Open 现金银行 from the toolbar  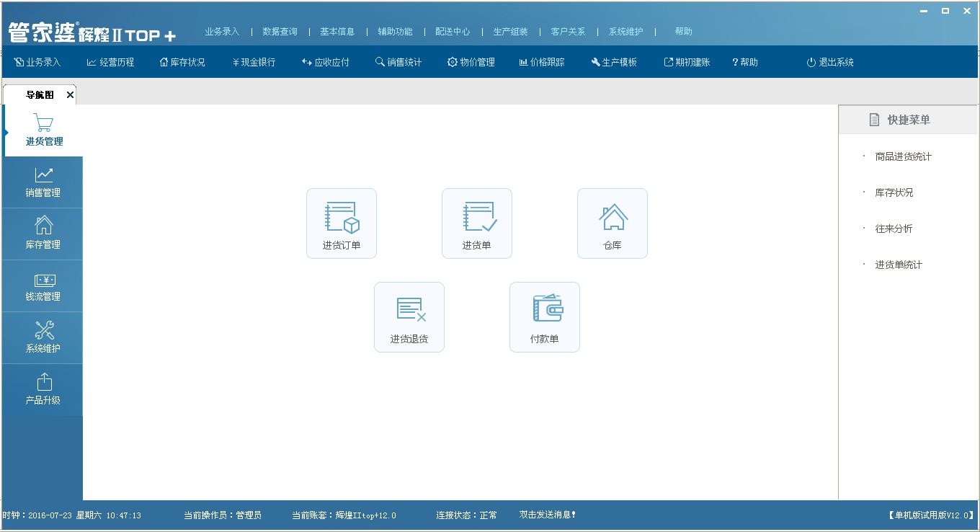point(254,62)
